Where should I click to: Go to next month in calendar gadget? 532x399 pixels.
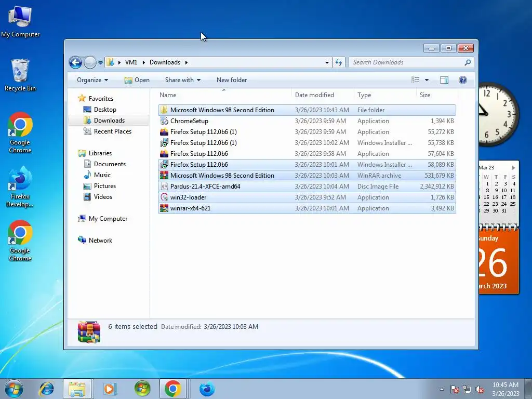click(514, 168)
